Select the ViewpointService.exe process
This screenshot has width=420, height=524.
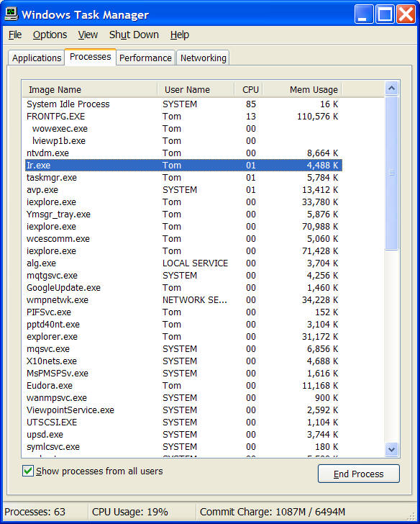point(183,410)
